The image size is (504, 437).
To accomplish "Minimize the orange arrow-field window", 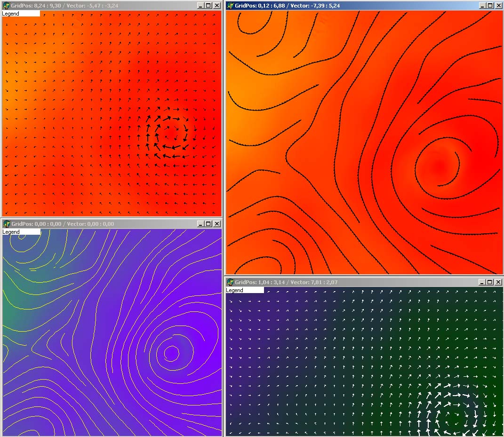I will coord(200,6).
